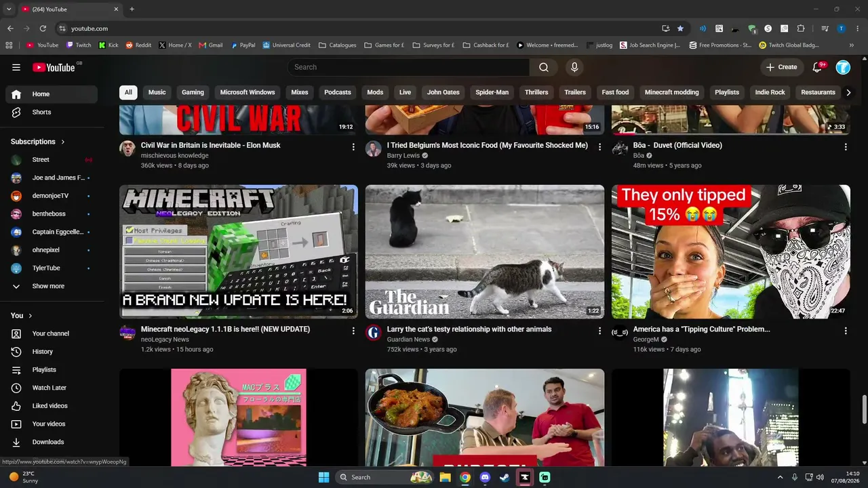Open Chrome's tab search dropdown

pyautogui.click(x=9, y=9)
